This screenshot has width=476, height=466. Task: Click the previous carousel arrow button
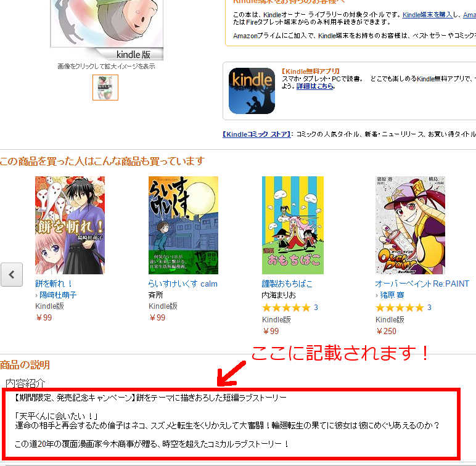click(x=12, y=274)
